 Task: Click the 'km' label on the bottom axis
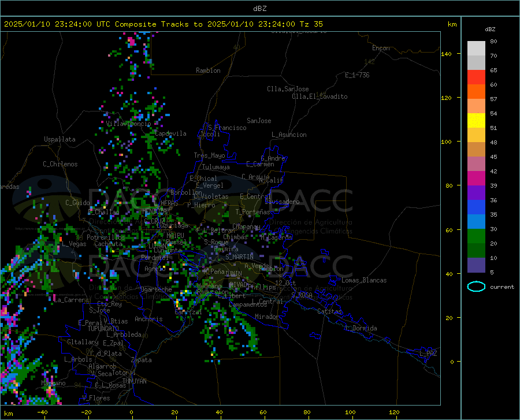click(x=8, y=414)
